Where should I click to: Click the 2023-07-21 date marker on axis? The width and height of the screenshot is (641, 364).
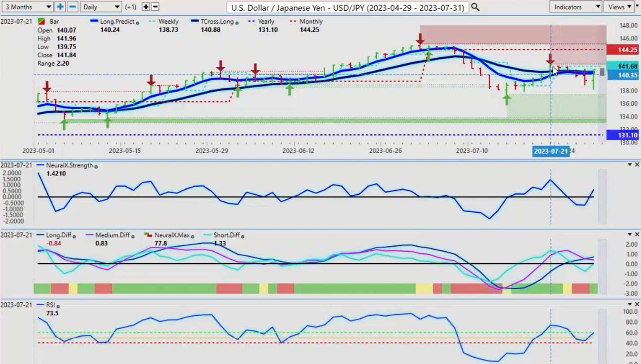tap(551, 151)
